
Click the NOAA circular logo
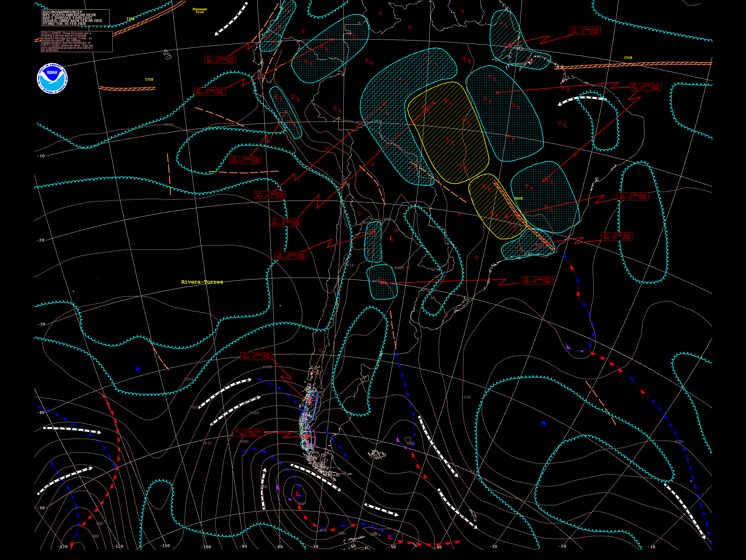coord(52,78)
